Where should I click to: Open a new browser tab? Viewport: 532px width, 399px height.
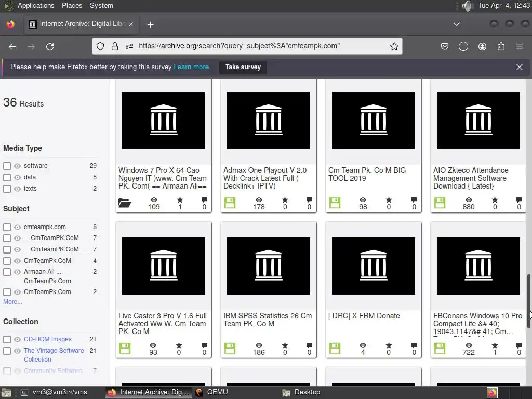(150, 25)
